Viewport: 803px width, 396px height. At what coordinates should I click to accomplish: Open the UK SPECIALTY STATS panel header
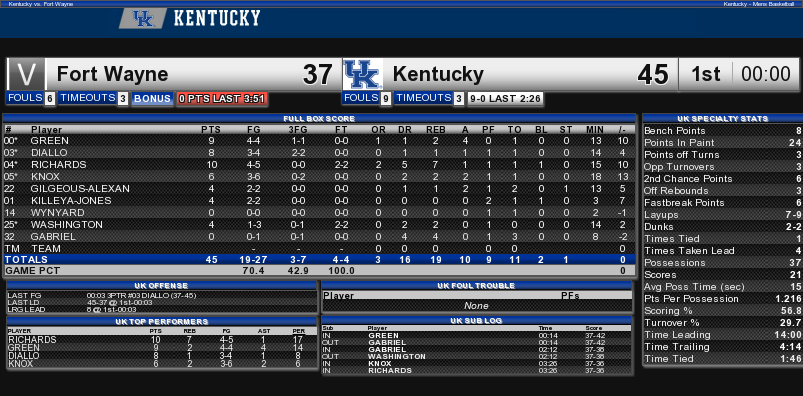tap(722, 118)
